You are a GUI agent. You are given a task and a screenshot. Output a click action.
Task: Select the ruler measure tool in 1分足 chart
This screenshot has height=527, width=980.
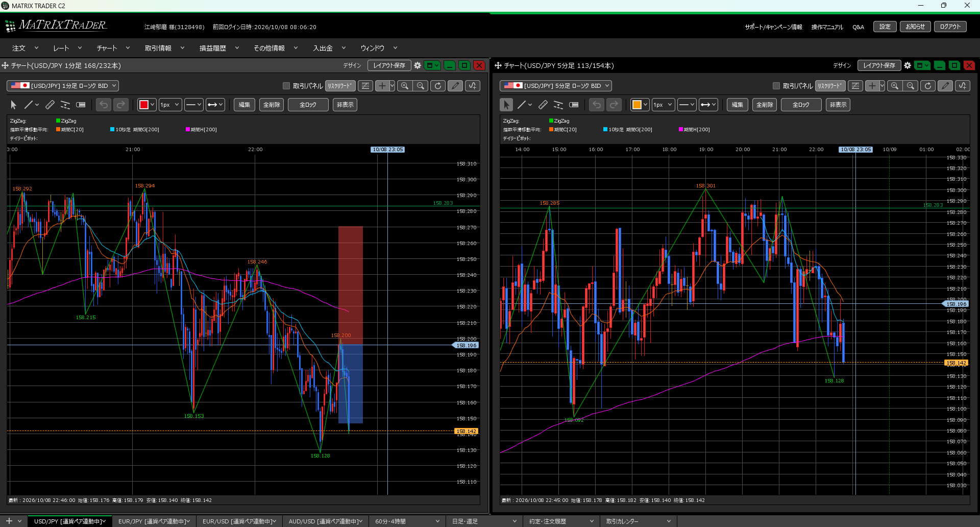point(50,105)
